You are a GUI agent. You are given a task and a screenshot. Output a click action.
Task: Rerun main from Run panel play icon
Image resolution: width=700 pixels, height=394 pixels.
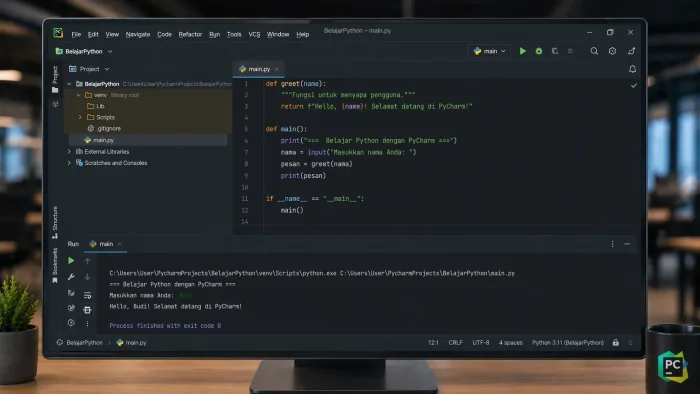click(71, 261)
